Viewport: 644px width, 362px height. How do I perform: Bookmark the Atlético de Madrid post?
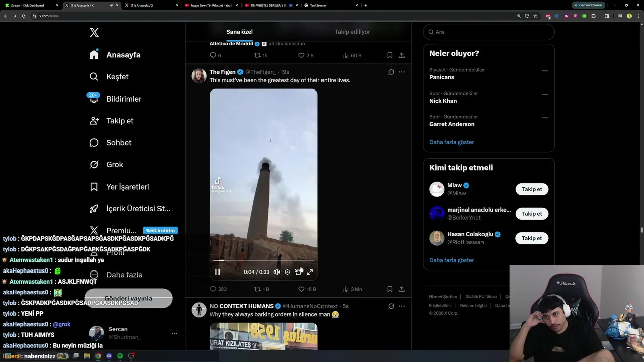coord(390,55)
